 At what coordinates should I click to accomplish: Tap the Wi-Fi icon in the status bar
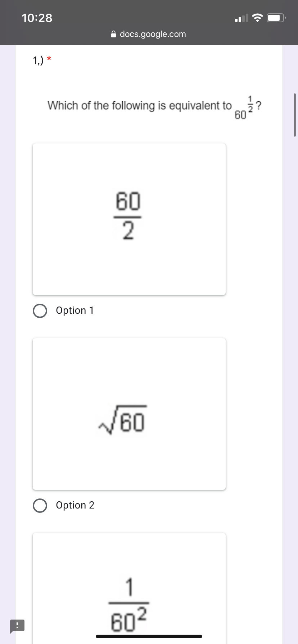tap(257, 17)
